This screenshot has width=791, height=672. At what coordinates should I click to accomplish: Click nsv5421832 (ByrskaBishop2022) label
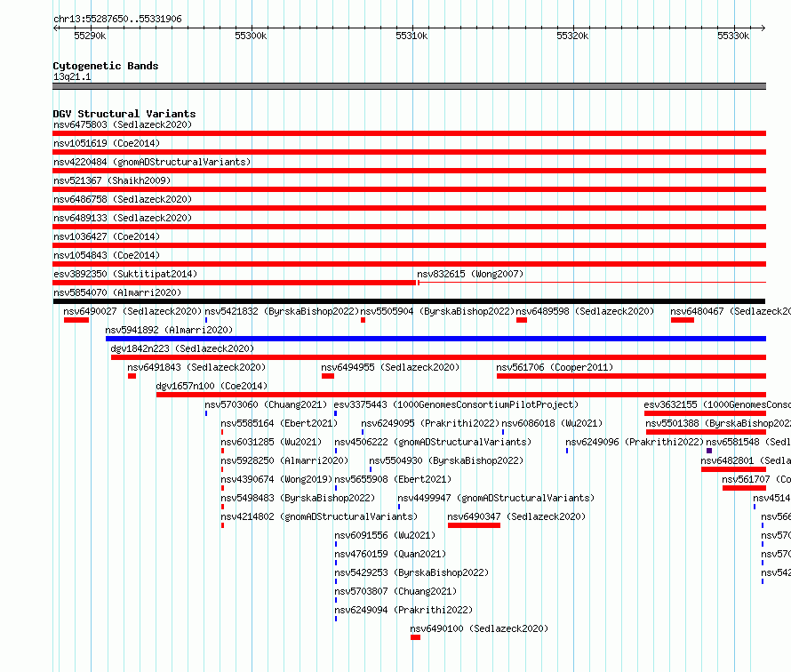(x=282, y=311)
